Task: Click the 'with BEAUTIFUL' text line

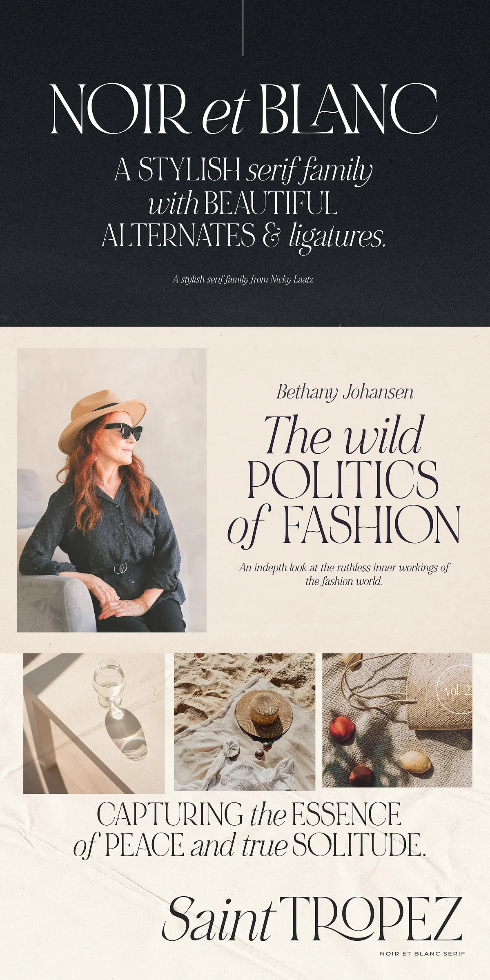Action: (x=243, y=203)
